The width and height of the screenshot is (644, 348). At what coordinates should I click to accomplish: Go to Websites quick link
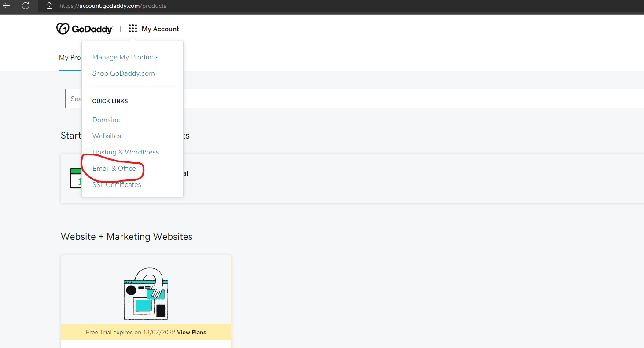(107, 136)
